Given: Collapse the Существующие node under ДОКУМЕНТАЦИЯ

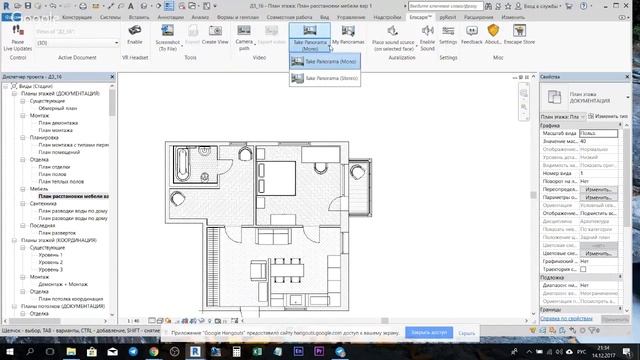Looking at the screenshot, I should pos(23,101).
